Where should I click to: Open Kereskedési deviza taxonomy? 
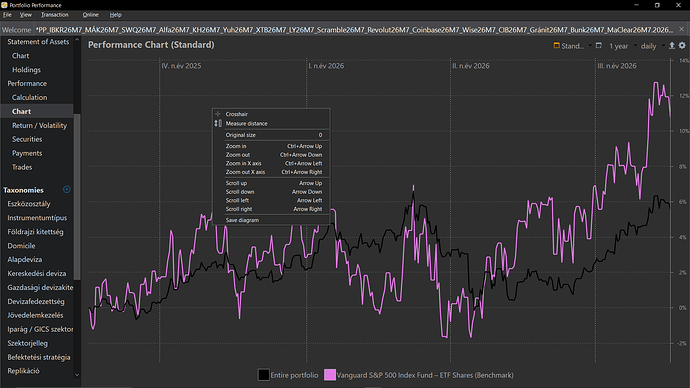pos(37,274)
